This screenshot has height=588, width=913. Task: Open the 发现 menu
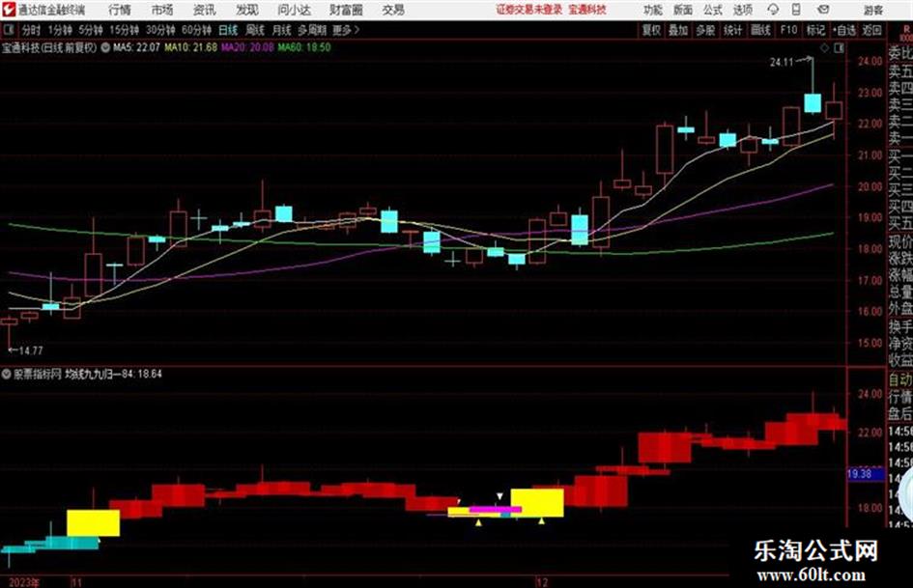(247, 10)
